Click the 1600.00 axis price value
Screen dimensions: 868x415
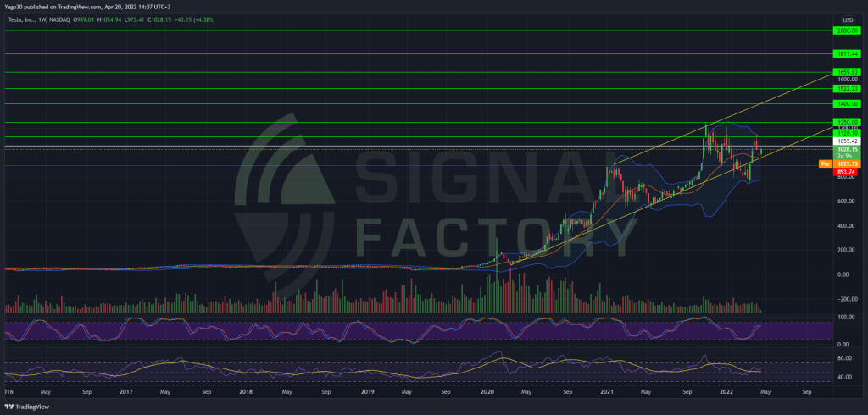tap(847, 80)
